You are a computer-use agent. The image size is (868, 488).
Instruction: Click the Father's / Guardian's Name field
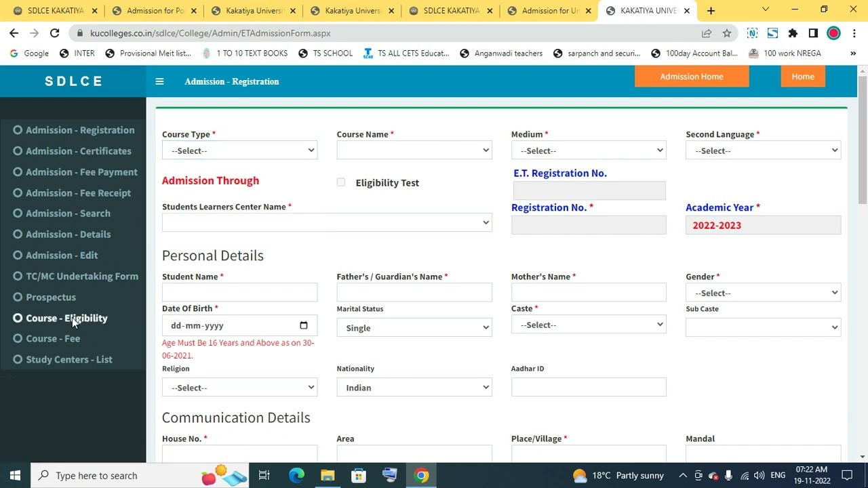tap(414, 292)
